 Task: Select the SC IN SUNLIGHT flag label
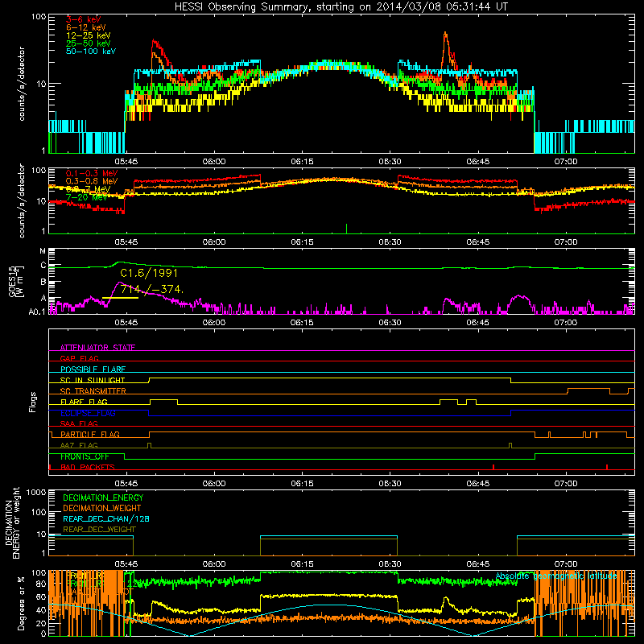coord(93,380)
